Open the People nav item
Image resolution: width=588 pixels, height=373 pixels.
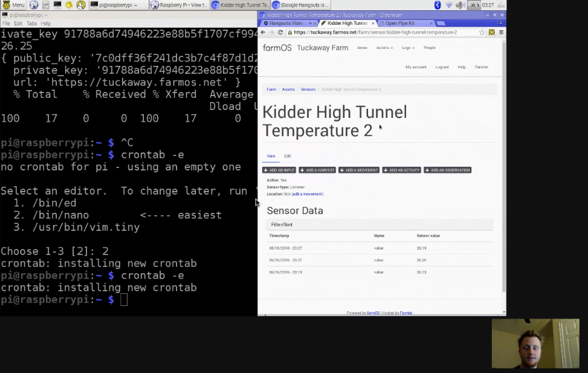point(430,48)
